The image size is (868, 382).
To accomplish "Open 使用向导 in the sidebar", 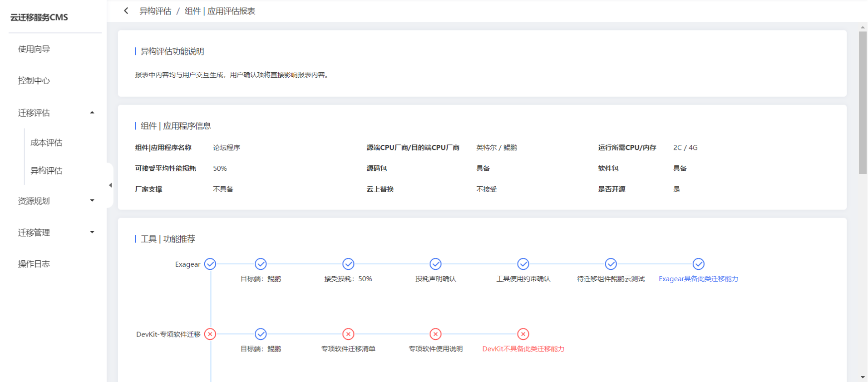I will pyautogui.click(x=34, y=49).
